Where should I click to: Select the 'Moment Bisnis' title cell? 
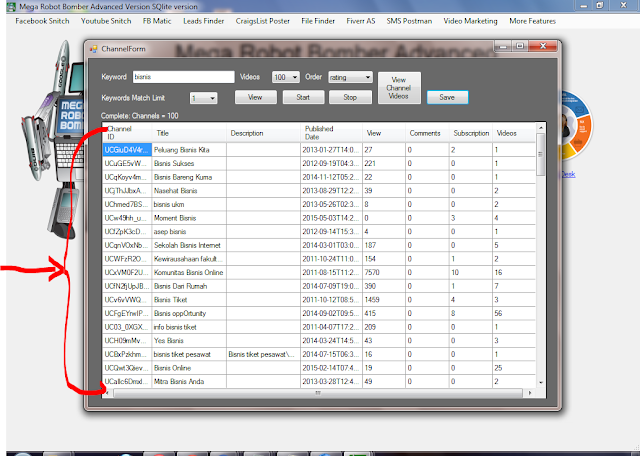point(189,218)
